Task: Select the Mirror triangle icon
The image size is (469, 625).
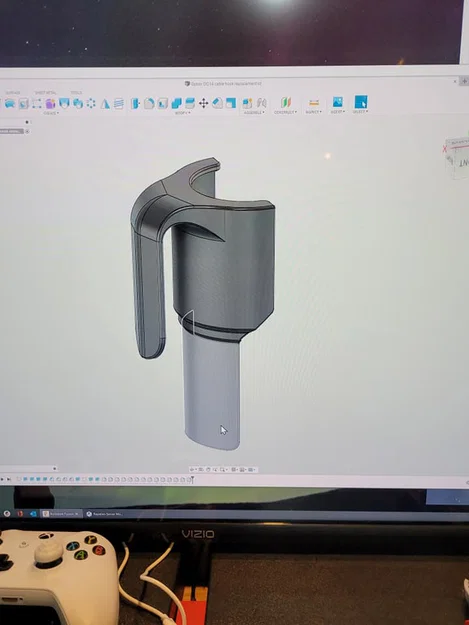Action: [x=105, y=104]
